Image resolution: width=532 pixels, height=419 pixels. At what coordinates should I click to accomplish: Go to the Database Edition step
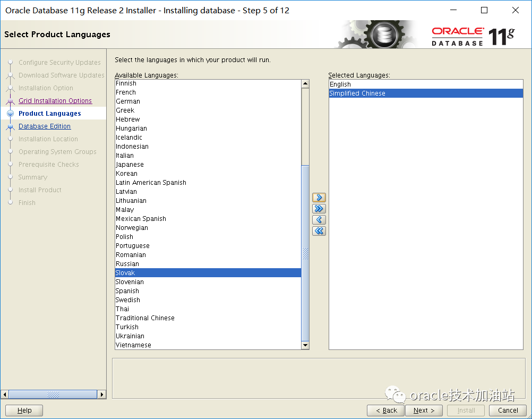[x=45, y=126]
